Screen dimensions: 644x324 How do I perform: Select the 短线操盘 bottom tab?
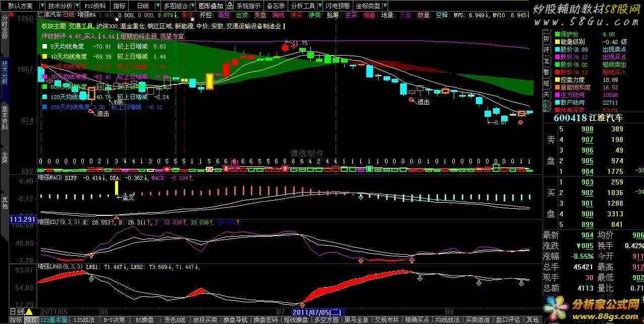point(296,320)
